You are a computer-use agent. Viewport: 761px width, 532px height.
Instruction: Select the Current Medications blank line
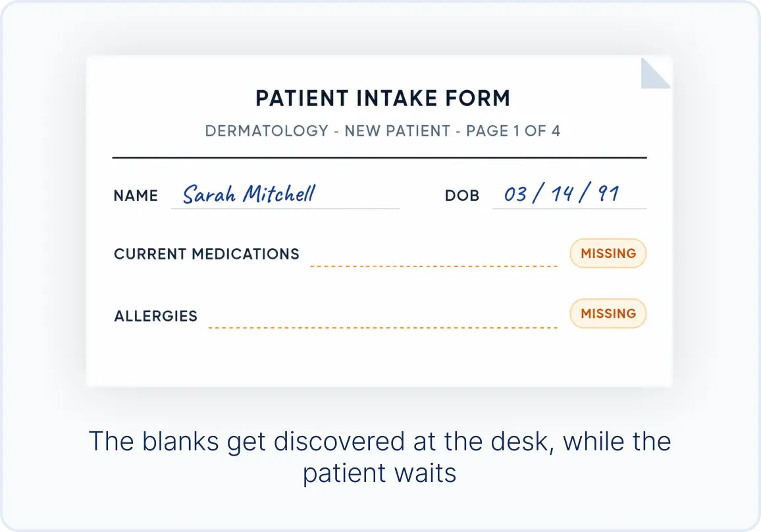pyautogui.click(x=434, y=266)
